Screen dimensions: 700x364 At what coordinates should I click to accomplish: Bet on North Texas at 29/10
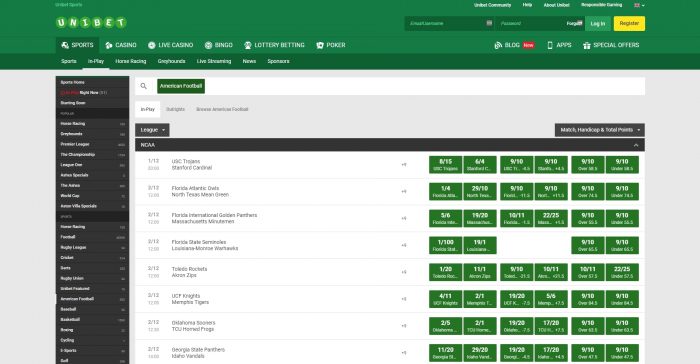480,192
